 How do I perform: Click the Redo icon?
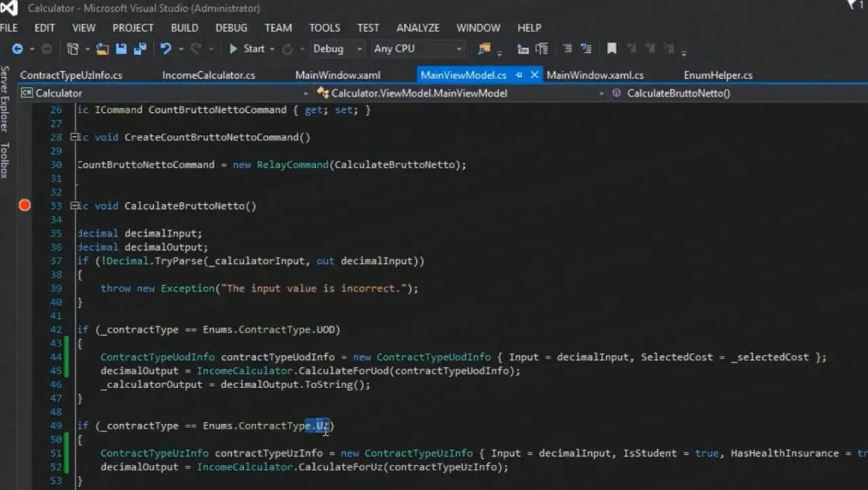tap(196, 49)
